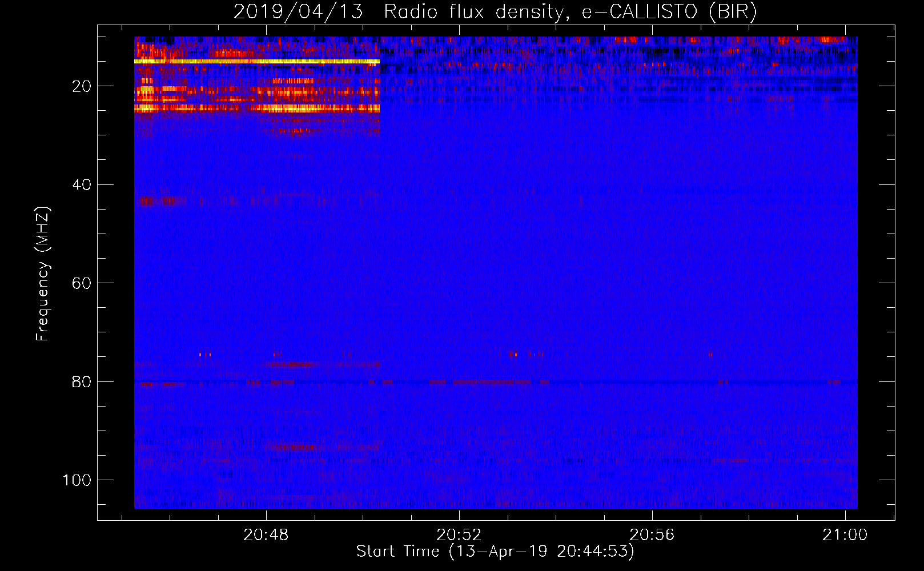Select the 'Frequency (MHZ)' y-axis label
Viewport: 924px width, 571px height.
coord(43,274)
